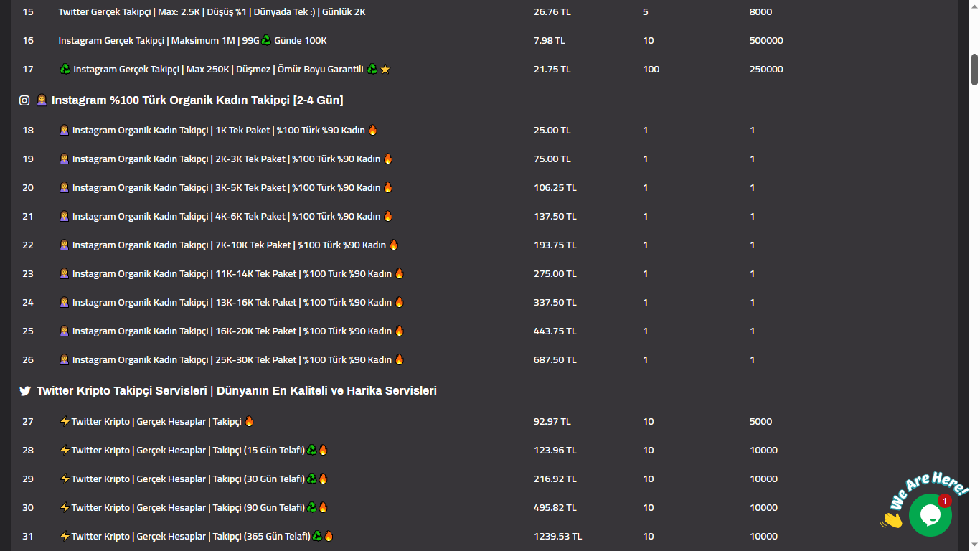Click the maximum value 500000
980x551 pixels.
[766, 40]
